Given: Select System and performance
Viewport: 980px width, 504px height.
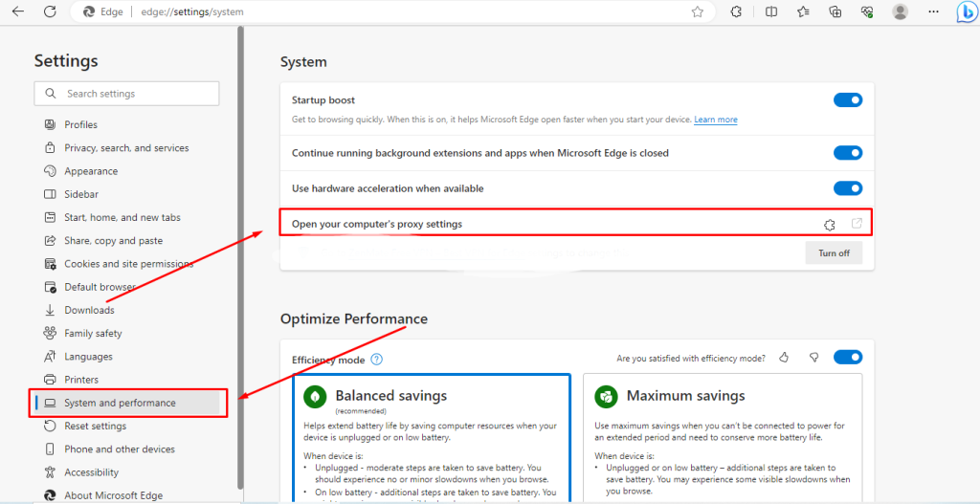Looking at the screenshot, I should click(x=128, y=403).
